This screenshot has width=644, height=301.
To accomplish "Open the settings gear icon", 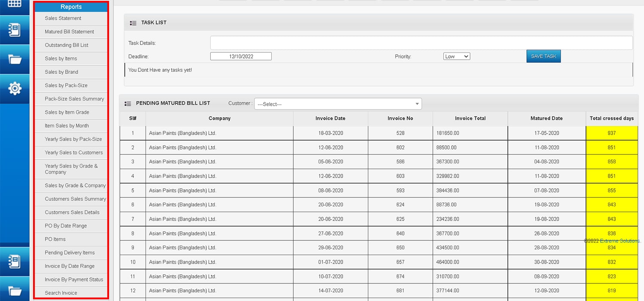I will pos(15,89).
